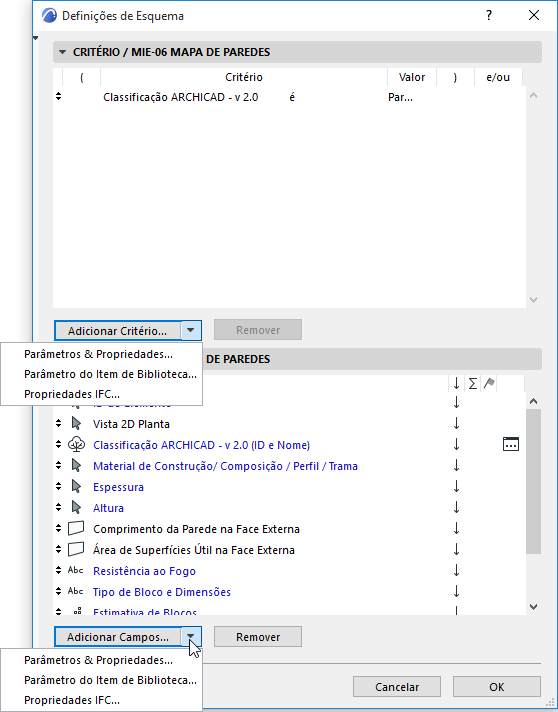Open the Adicionar Campos dropdown arrow

tap(191, 637)
